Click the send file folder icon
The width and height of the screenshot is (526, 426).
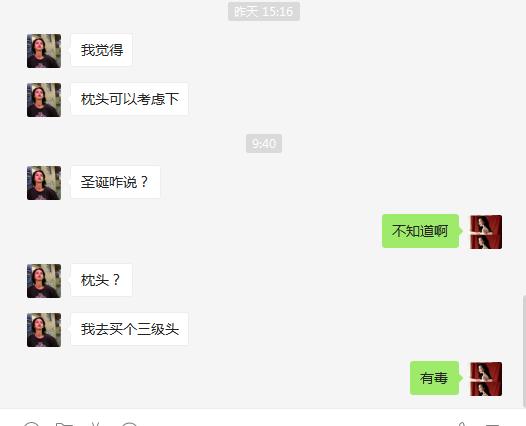64,425
